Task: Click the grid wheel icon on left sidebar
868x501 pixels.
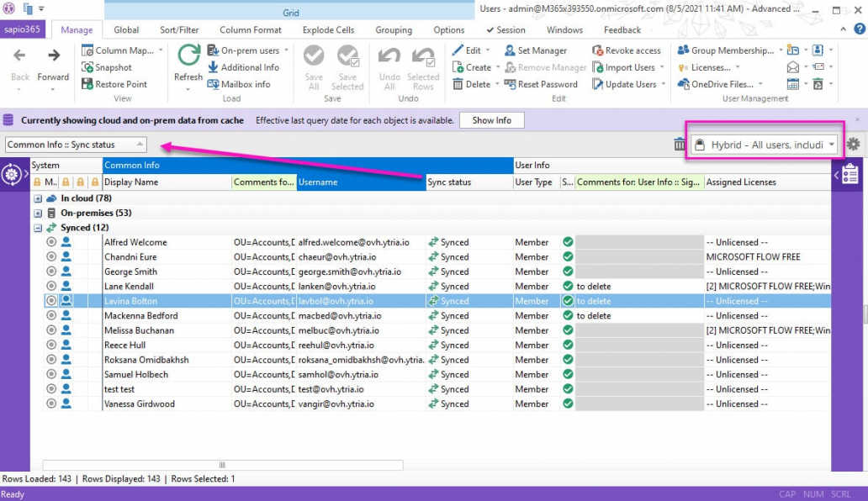Action: (11, 174)
